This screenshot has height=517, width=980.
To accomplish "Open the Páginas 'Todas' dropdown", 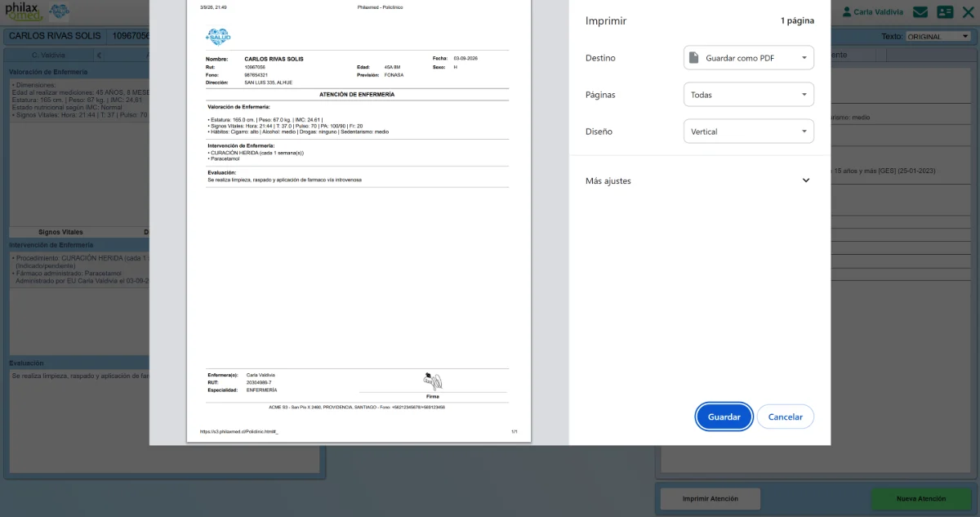I will [x=748, y=95].
